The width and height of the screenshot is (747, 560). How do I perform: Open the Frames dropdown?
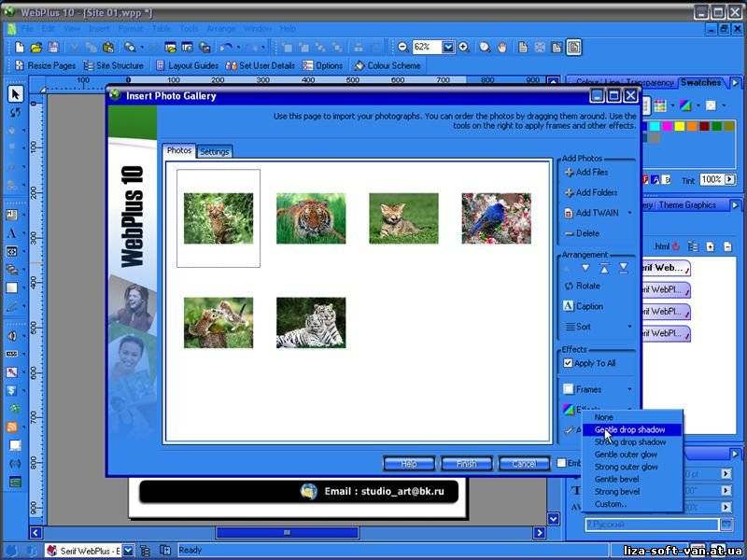(629, 389)
